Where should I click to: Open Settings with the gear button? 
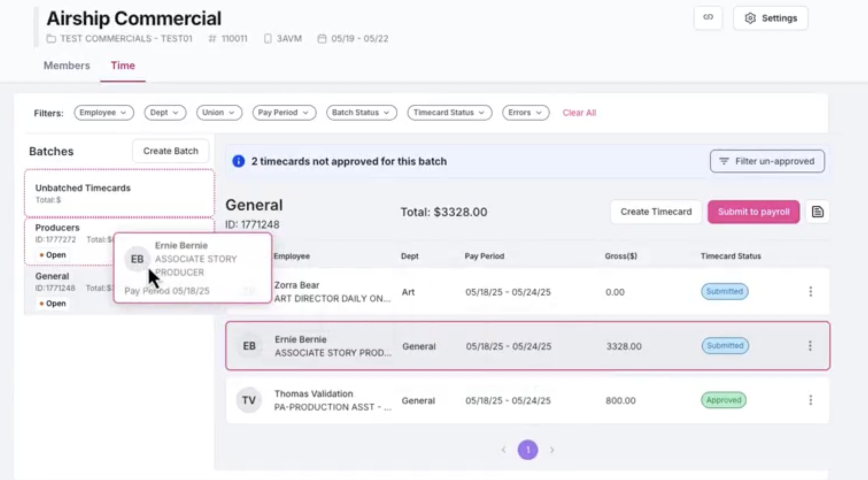770,18
